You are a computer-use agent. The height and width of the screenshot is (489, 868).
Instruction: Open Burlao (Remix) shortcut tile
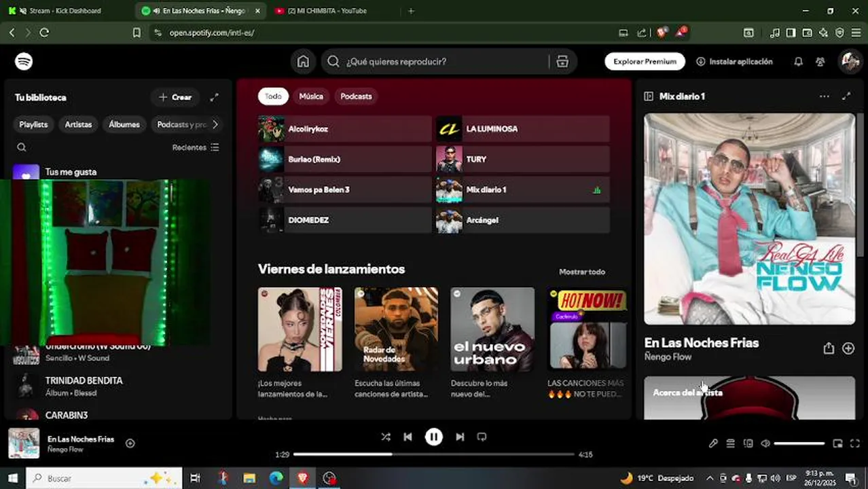tap(345, 160)
